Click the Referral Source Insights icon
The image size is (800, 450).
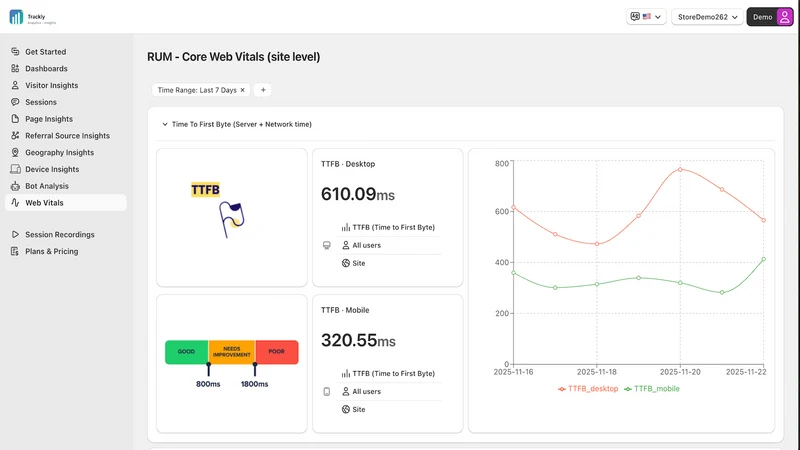point(15,136)
